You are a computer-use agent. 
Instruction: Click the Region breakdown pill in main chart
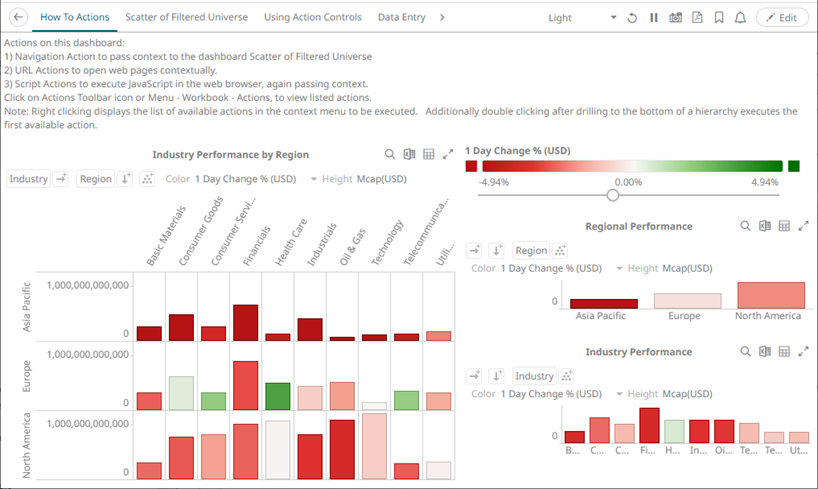[x=95, y=179]
